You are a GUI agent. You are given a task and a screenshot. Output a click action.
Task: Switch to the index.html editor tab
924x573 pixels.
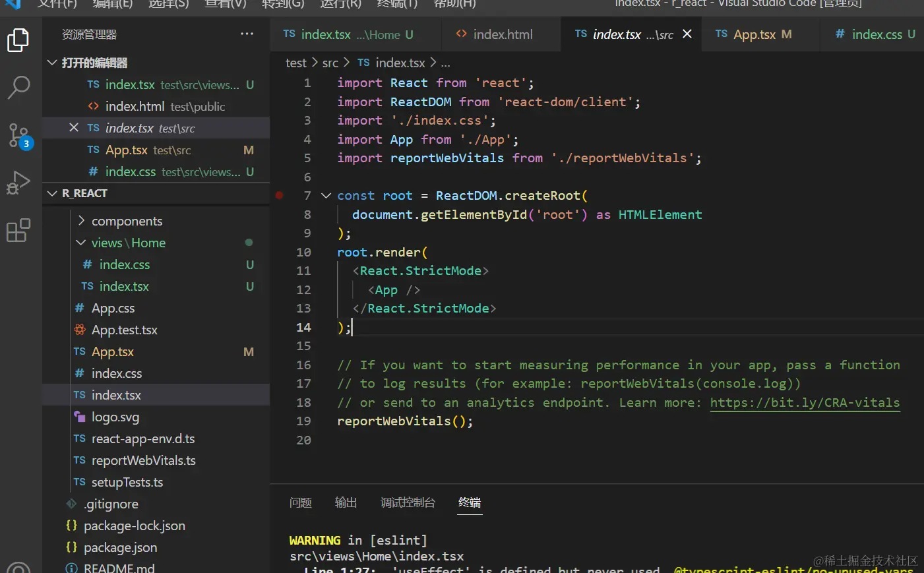pos(502,34)
